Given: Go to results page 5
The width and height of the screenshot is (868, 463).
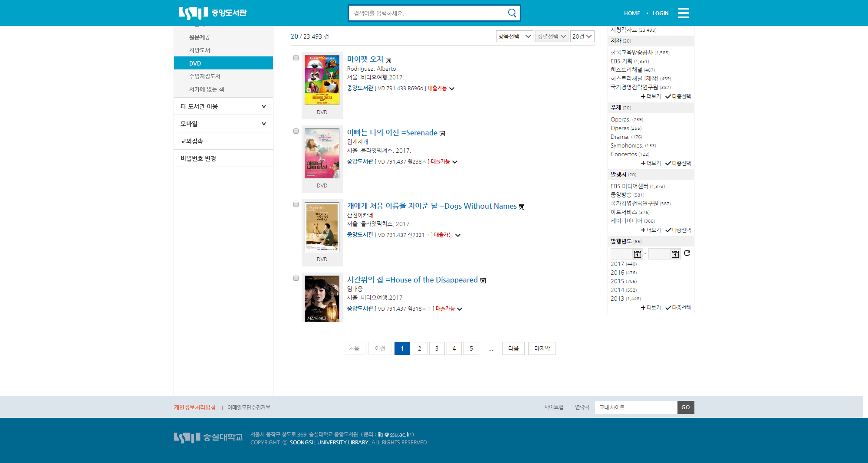Looking at the screenshot, I should pyautogui.click(x=471, y=348).
